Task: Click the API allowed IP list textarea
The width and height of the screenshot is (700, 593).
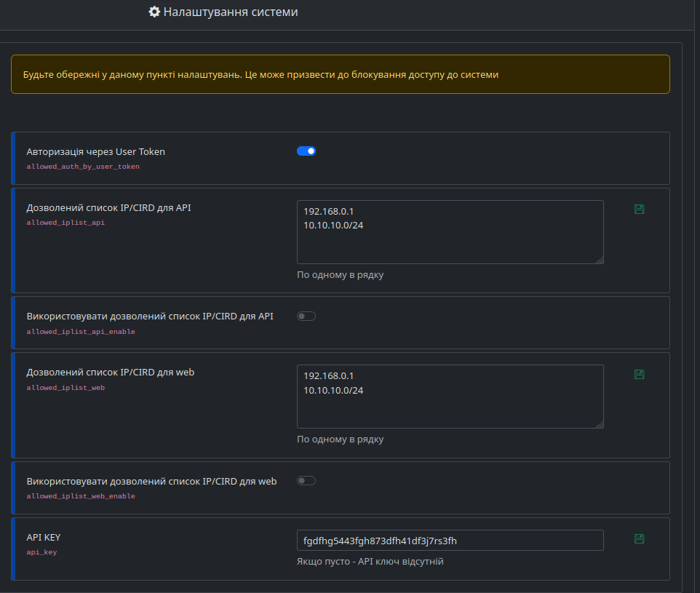Action: 450,232
